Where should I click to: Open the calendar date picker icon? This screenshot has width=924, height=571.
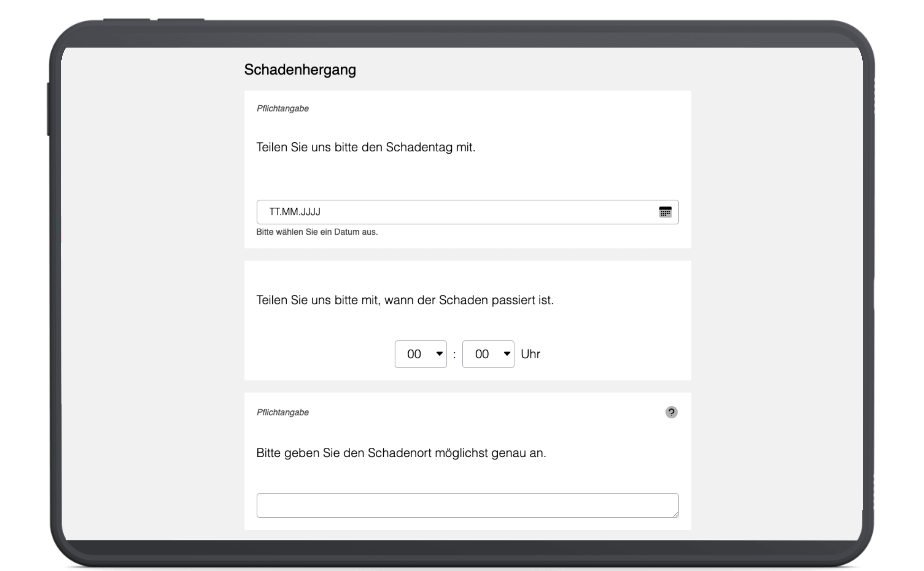665,212
